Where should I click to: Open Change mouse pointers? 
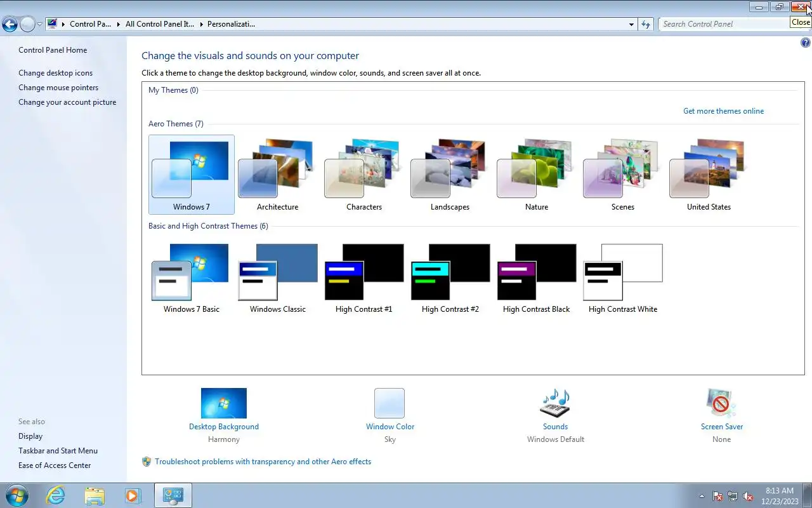(58, 88)
